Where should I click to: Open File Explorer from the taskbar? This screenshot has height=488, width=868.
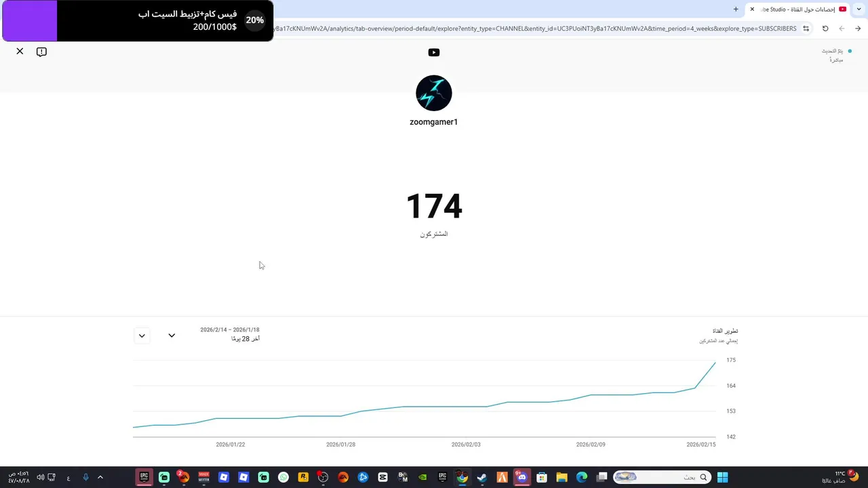[x=561, y=477]
